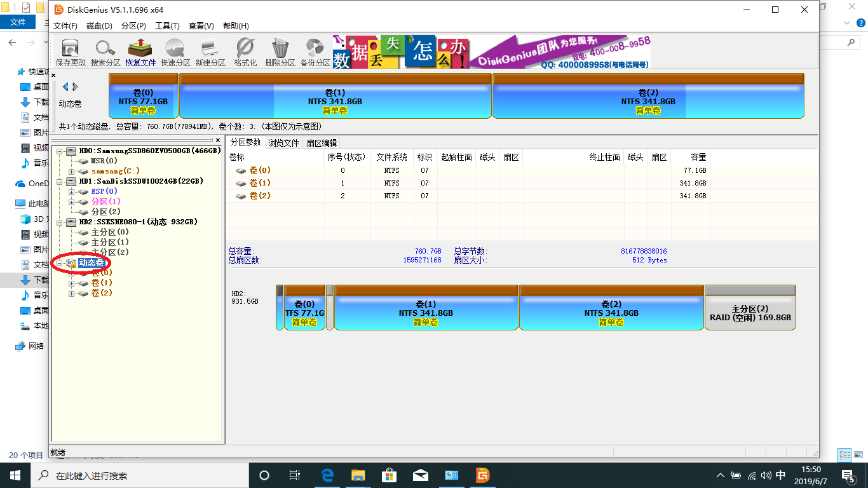Select MSR(0) partition in tree
868x488 pixels.
coord(104,161)
